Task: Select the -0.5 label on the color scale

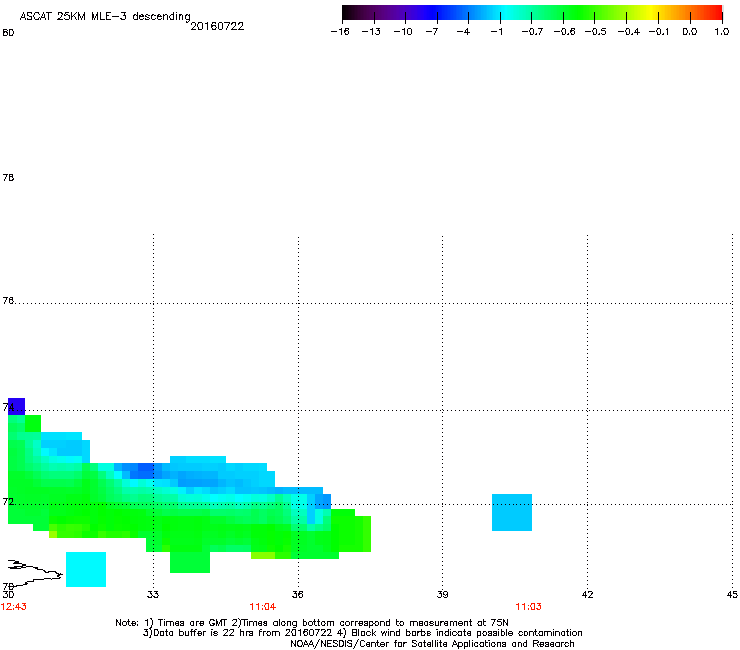Action: coord(595,32)
